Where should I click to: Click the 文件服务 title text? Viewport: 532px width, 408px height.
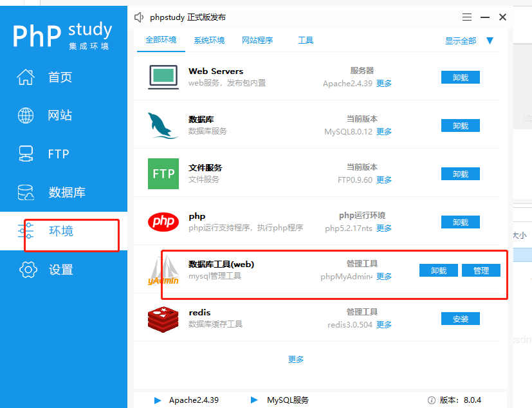[x=205, y=168]
